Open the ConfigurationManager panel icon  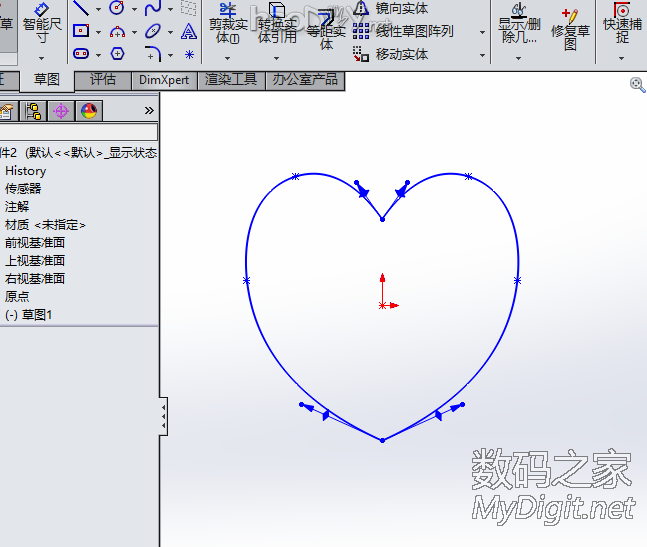click(x=34, y=111)
